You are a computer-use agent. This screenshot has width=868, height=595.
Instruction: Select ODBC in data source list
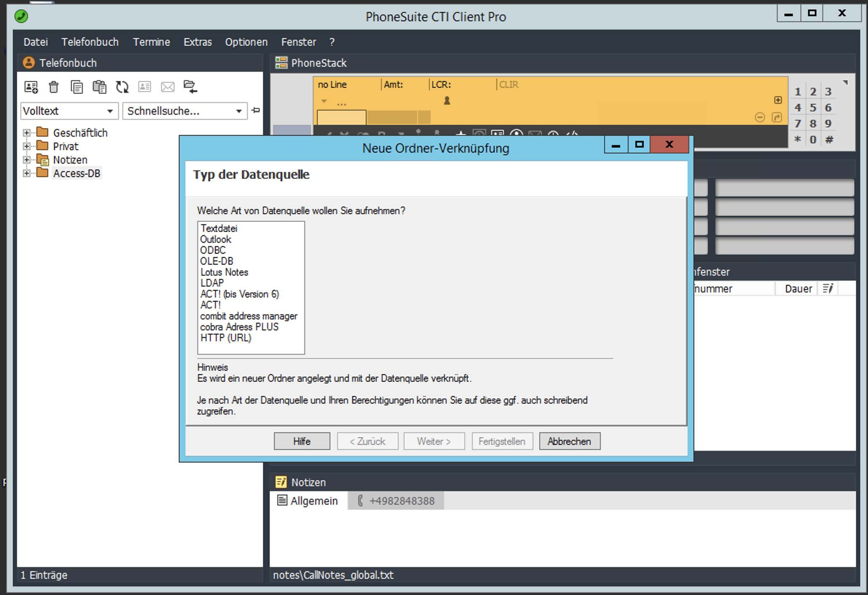(x=212, y=250)
